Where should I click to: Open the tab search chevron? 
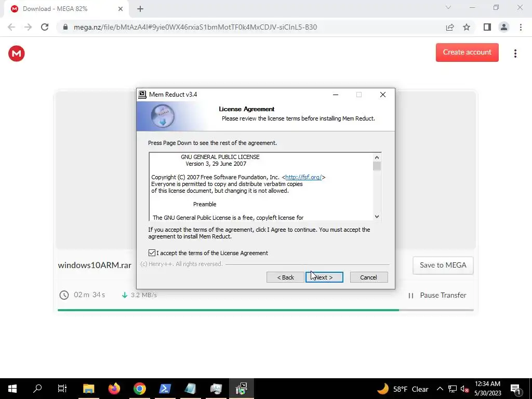click(448, 7)
